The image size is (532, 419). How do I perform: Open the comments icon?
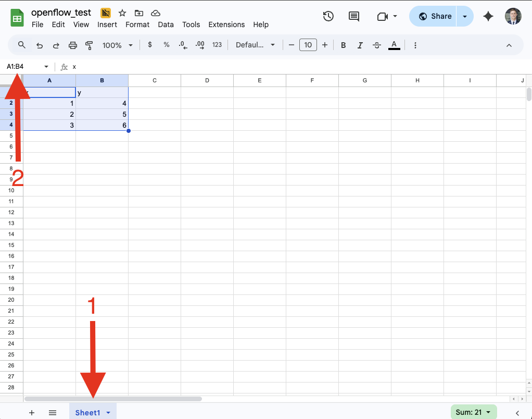pyautogui.click(x=354, y=16)
